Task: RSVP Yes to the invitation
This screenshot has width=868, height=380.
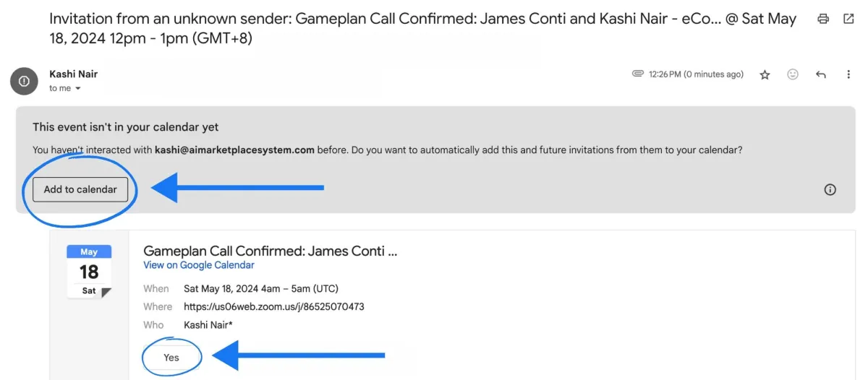Action: (171, 358)
